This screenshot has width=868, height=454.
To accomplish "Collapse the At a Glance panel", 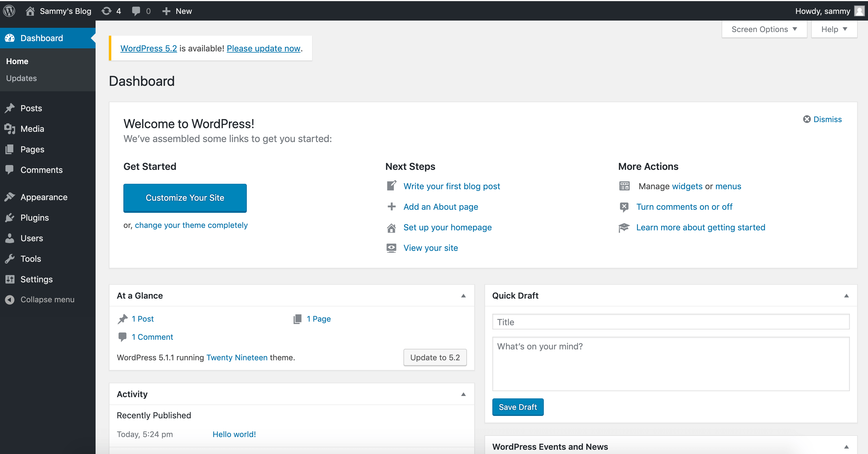I will [x=463, y=296].
